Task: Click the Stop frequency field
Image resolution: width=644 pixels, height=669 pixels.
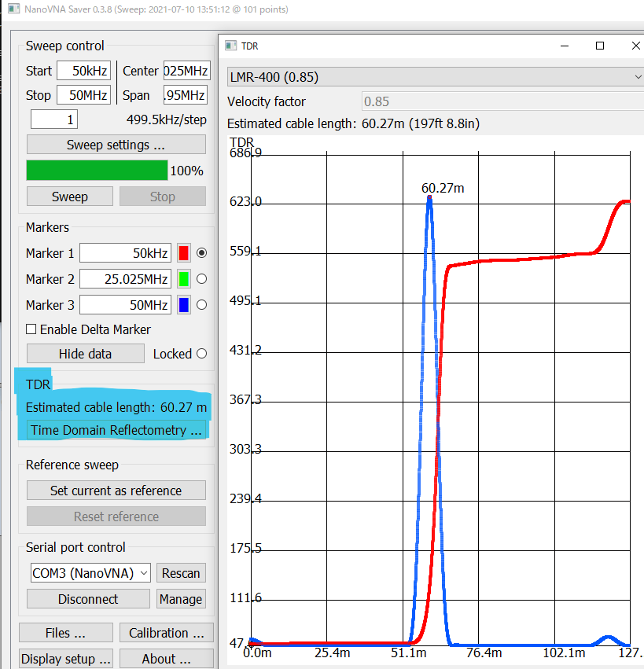Action: point(84,94)
